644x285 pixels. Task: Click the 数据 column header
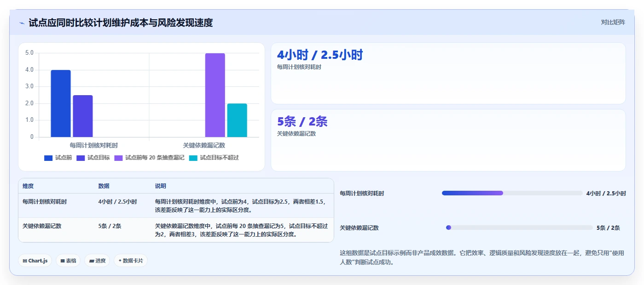104,186
